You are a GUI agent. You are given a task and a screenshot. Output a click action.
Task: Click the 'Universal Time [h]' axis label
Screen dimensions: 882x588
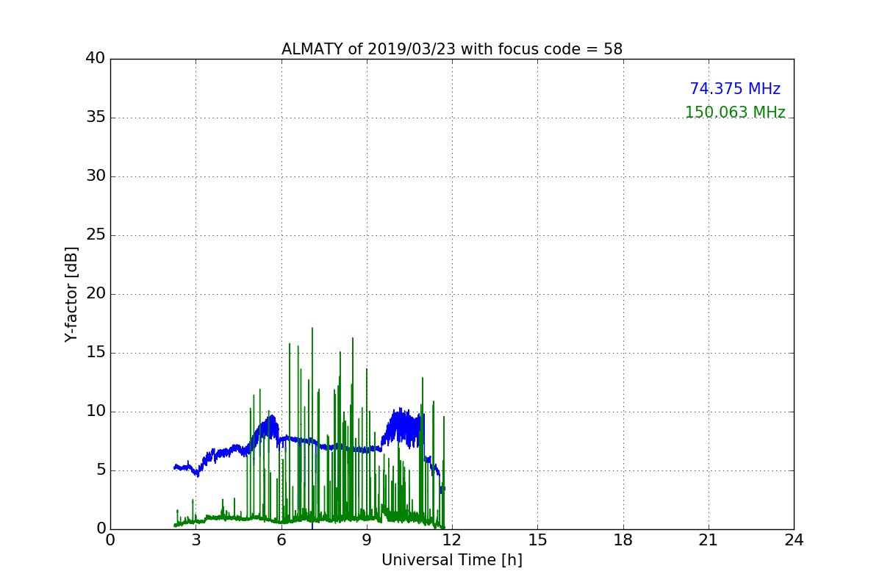452,560
